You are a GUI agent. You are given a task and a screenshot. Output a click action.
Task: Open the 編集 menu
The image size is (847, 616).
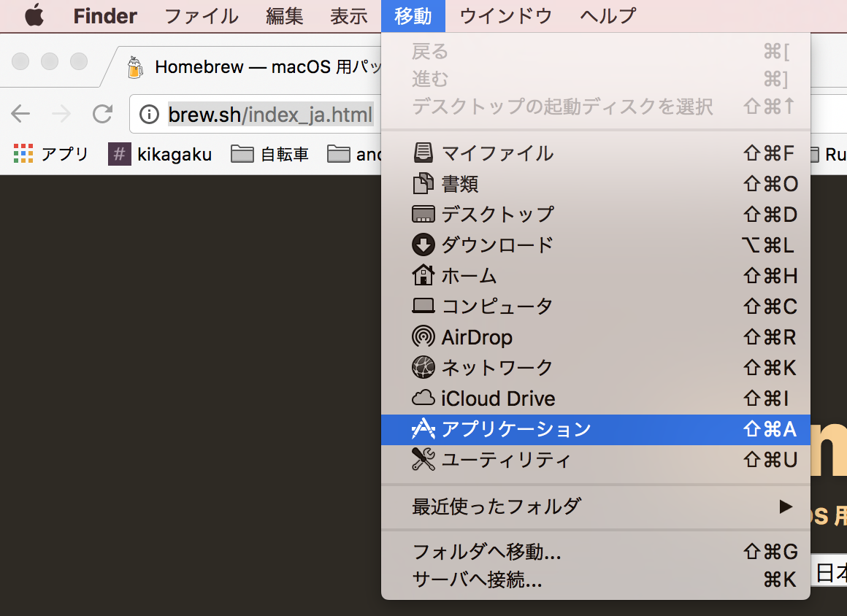[x=284, y=16]
